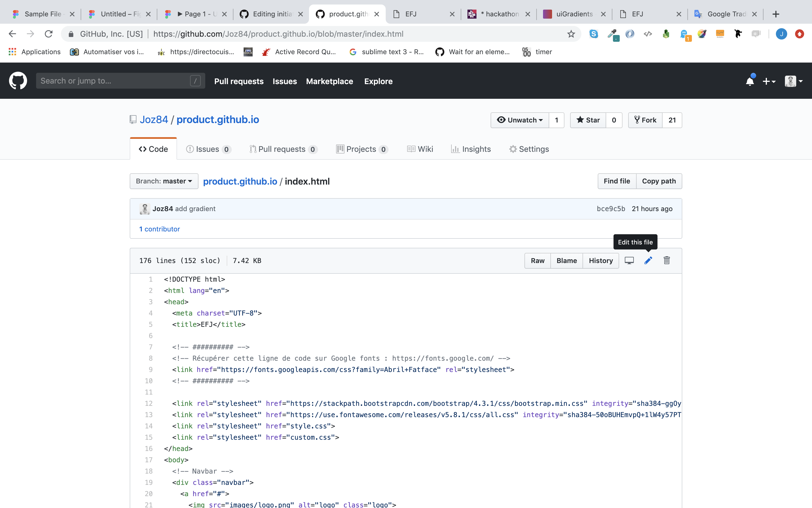
Task: Click the Copy path button
Action: 659,181
